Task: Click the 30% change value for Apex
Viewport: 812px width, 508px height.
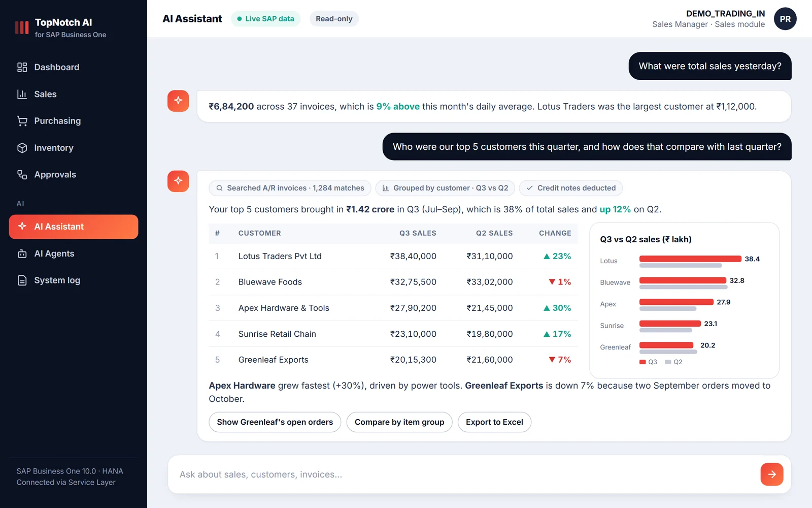Action: click(557, 308)
